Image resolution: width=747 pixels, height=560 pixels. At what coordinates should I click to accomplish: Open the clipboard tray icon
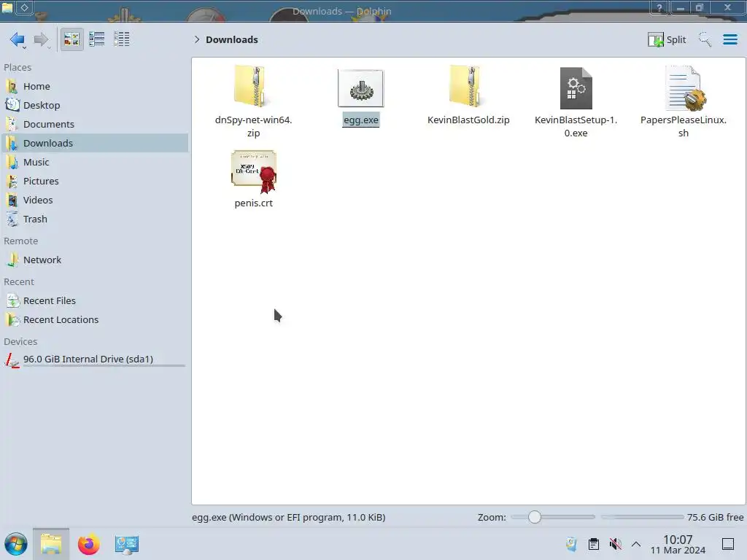[x=594, y=544]
